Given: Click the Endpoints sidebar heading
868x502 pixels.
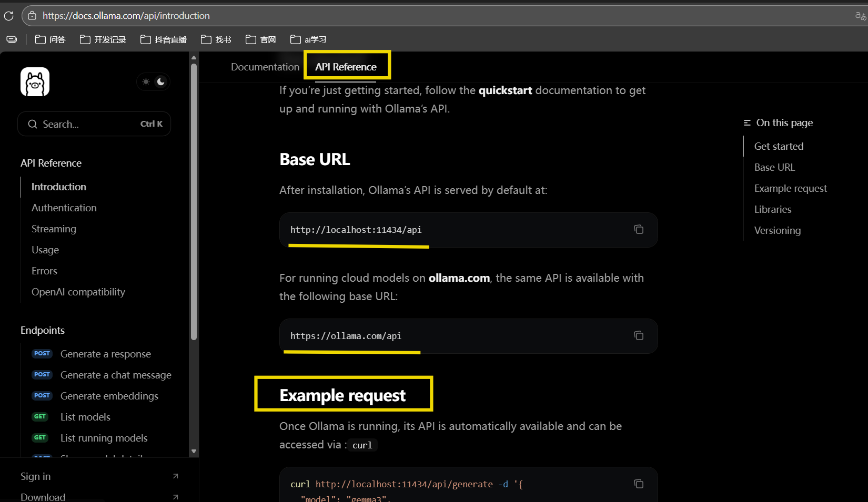Looking at the screenshot, I should (43, 330).
